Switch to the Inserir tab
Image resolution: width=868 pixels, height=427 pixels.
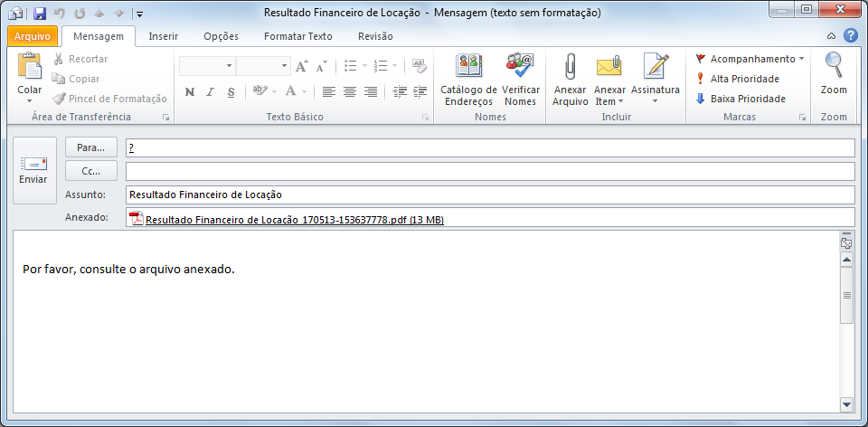(x=164, y=36)
